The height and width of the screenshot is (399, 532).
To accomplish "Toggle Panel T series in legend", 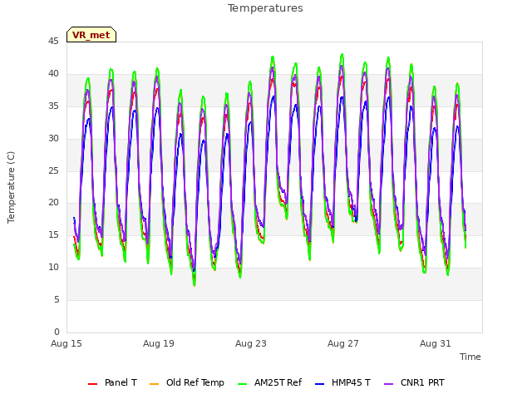I will [112, 382].
